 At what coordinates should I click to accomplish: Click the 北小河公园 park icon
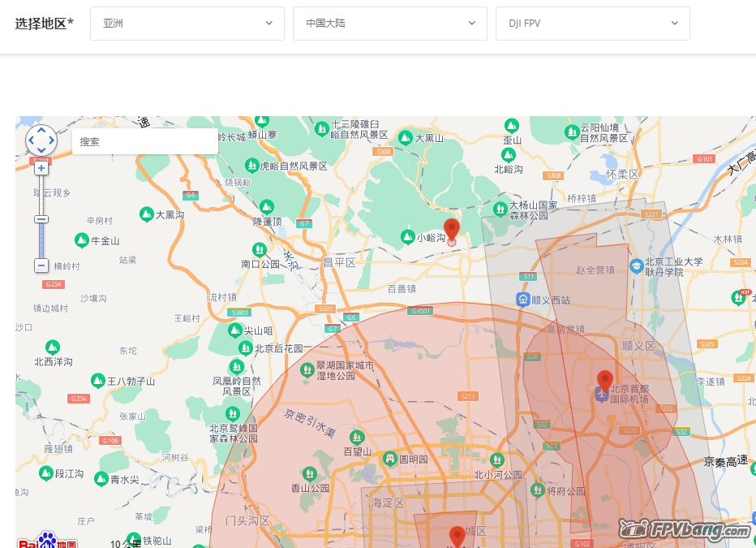click(497, 460)
